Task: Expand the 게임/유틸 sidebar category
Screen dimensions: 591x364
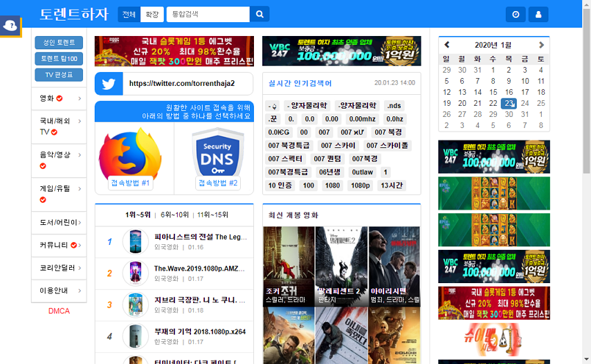Action: point(60,194)
